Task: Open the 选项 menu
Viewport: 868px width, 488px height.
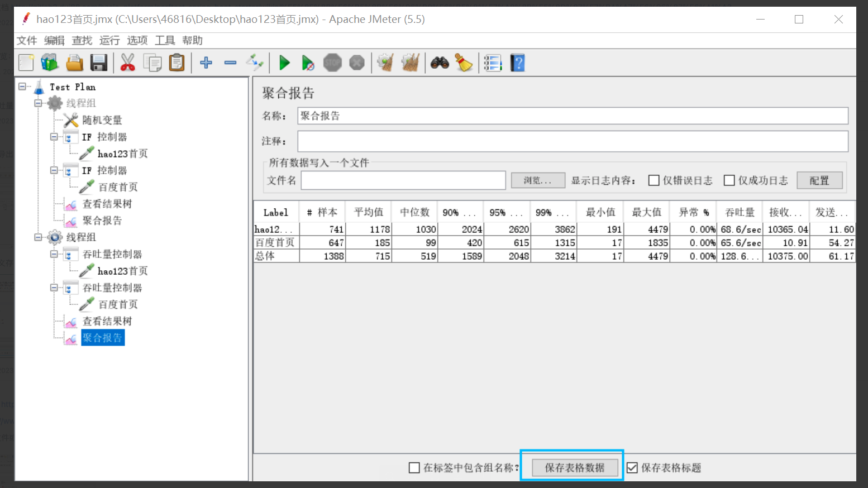Action: pos(137,40)
